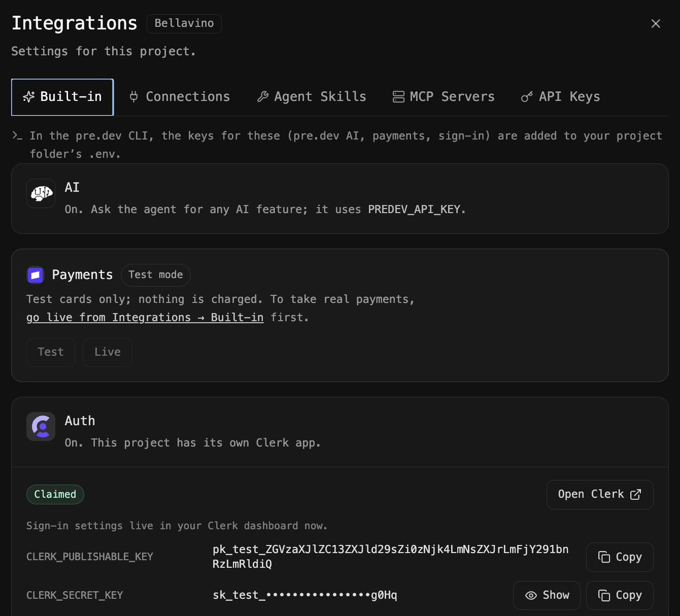
Task: Follow the go live from Integrations link
Action: (145, 317)
